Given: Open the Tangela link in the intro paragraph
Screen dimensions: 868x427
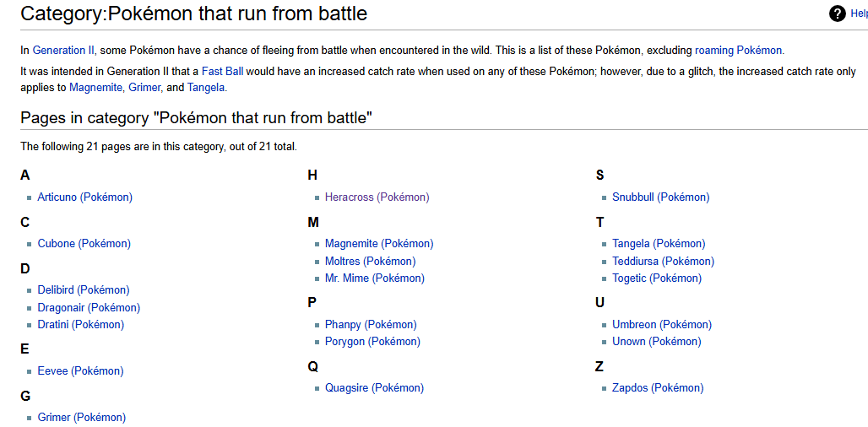Looking at the screenshot, I should tap(206, 88).
